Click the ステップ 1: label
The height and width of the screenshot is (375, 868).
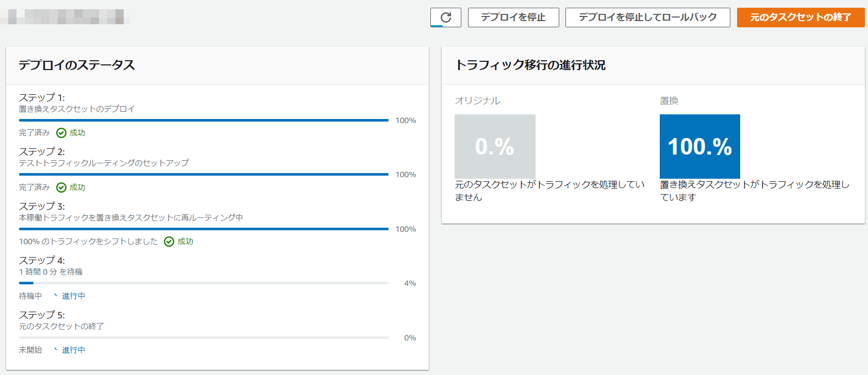[42, 97]
